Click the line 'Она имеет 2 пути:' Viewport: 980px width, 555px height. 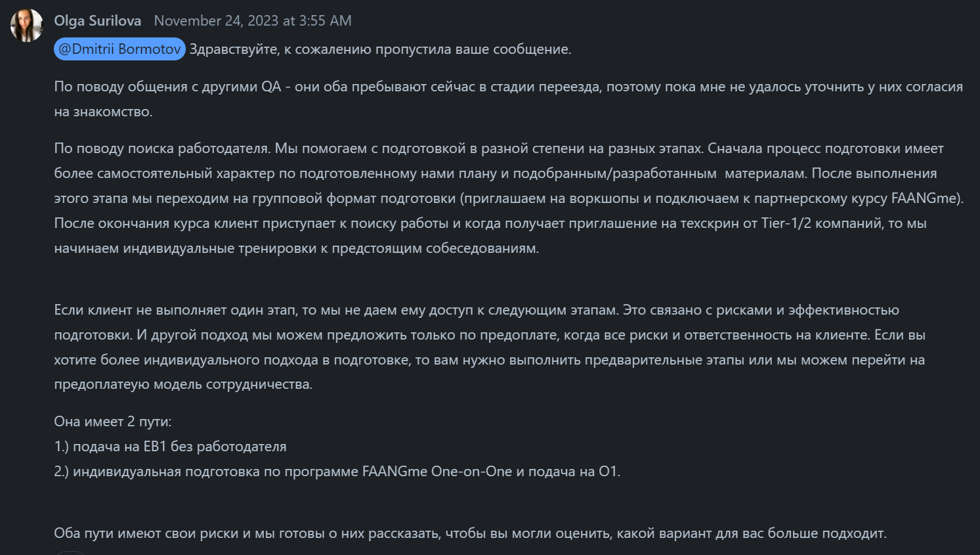tap(113, 422)
